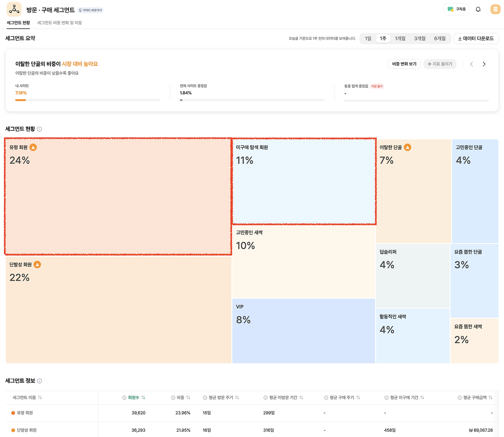Select the 1주 period option
This screenshot has width=504, height=437.
pos(383,39)
